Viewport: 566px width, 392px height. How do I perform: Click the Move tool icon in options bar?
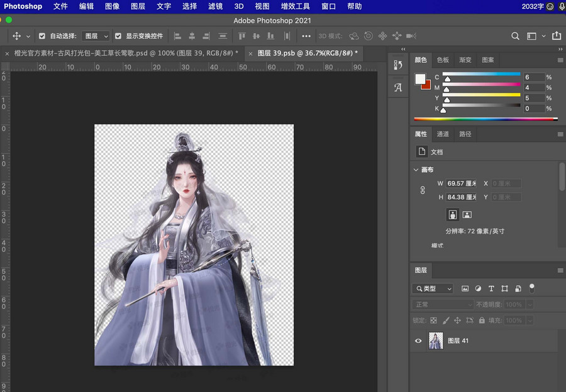click(x=17, y=36)
